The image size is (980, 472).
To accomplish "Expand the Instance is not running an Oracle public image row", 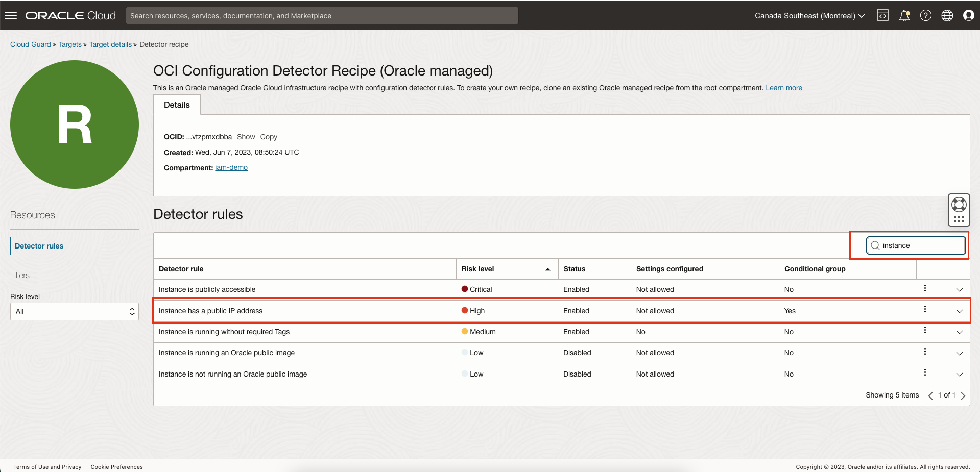I will tap(960, 375).
